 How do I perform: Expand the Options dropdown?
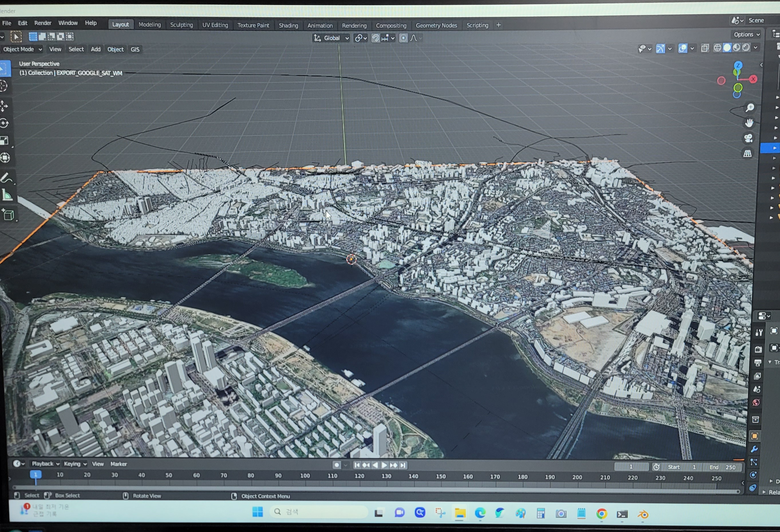tap(747, 34)
